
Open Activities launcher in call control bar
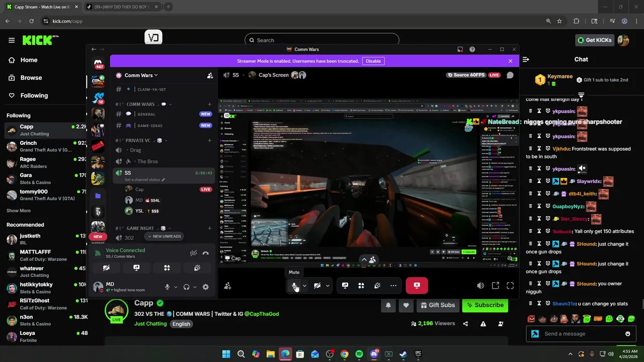(x=361, y=286)
